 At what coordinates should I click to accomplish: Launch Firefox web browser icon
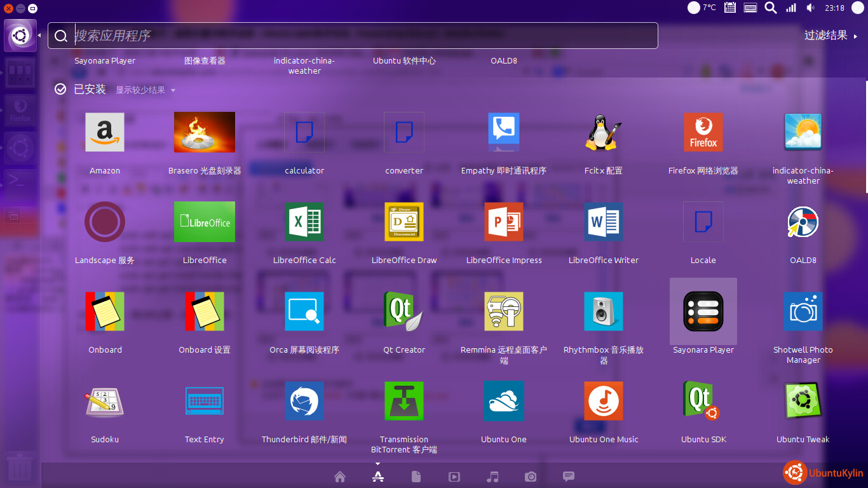point(703,133)
